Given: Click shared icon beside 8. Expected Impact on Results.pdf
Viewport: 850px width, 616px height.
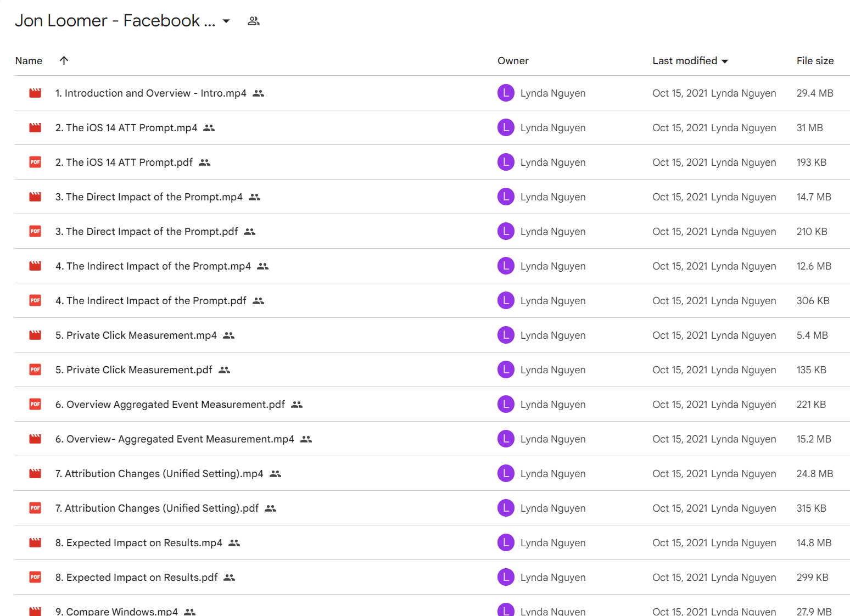Looking at the screenshot, I should point(230,578).
